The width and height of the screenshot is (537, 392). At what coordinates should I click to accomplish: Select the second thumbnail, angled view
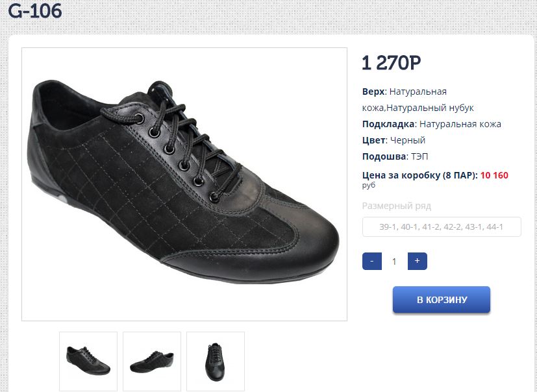(x=152, y=361)
